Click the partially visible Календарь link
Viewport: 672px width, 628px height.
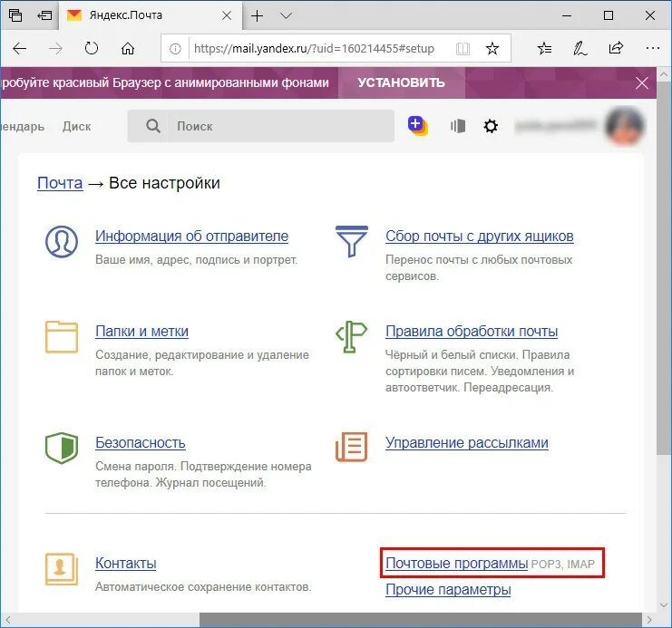click(23, 126)
